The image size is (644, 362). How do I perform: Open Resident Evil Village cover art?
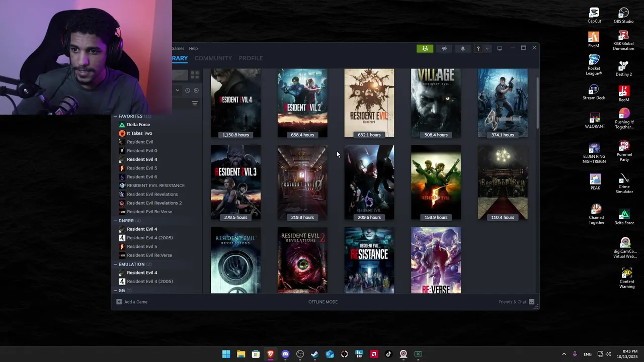(436, 103)
